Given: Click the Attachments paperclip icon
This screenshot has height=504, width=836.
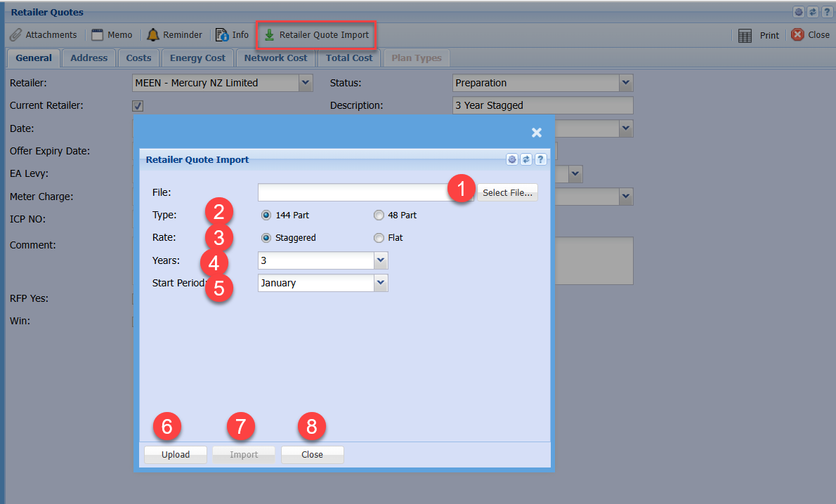Looking at the screenshot, I should pos(15,35).
